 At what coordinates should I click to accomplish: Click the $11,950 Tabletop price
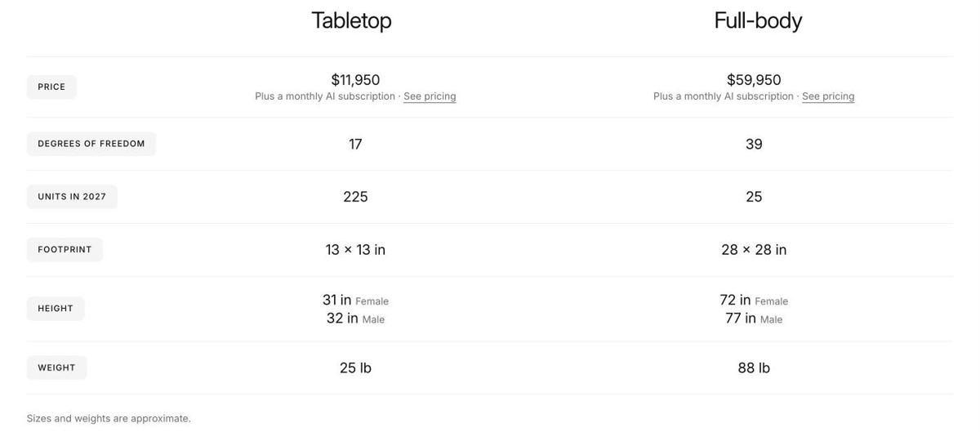(355, 80)
